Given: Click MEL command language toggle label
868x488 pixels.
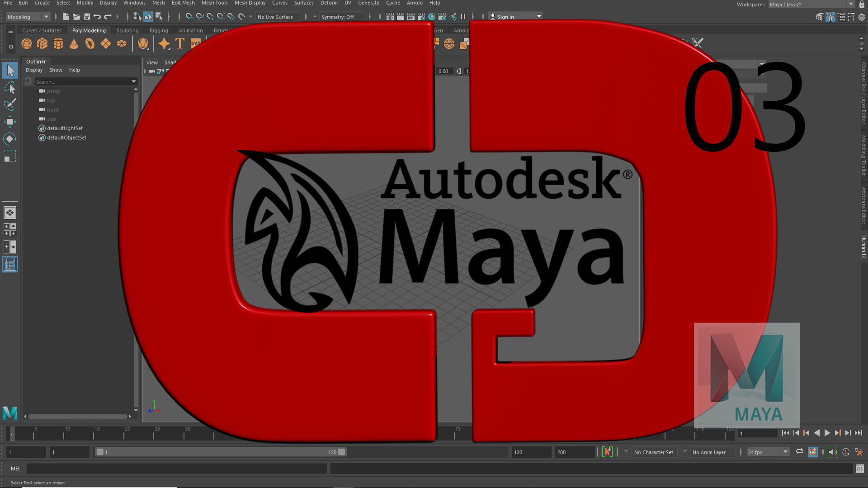Looking at the screenshot, I should (16, 469).
